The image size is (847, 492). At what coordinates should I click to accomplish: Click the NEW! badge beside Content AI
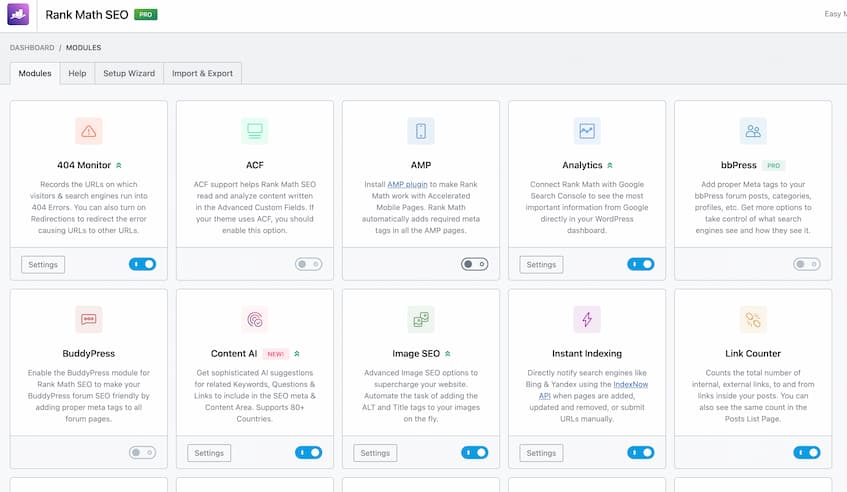click(x=275, y=354)
